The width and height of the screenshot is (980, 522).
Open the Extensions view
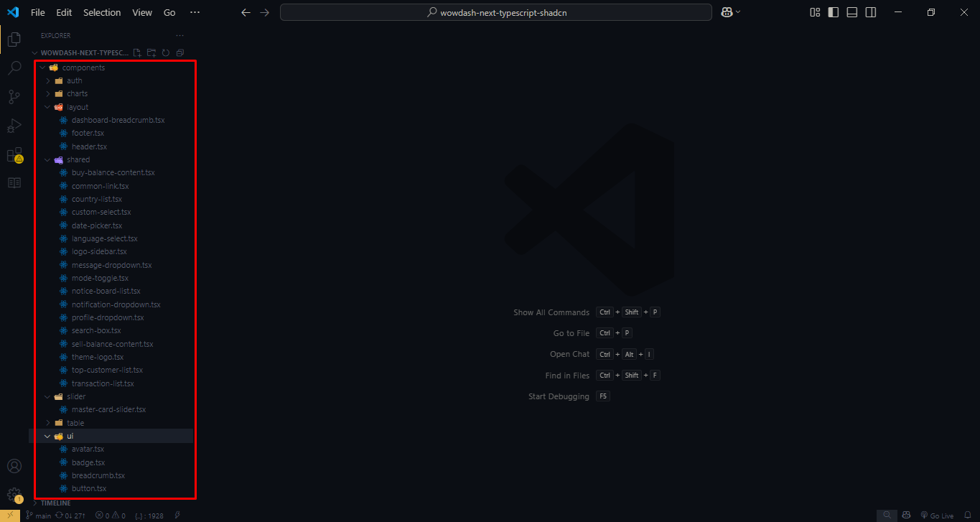pos(14,154)
